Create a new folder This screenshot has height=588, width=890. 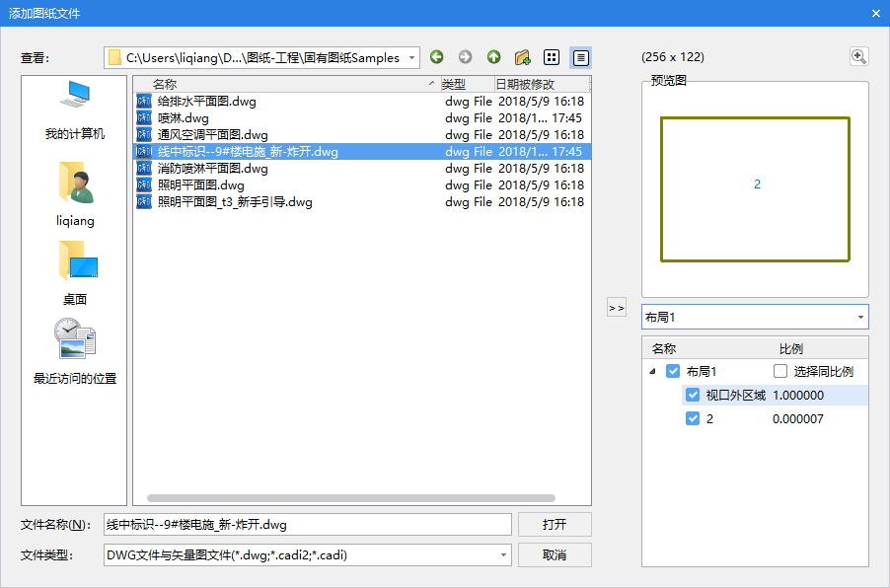[523, 57]
